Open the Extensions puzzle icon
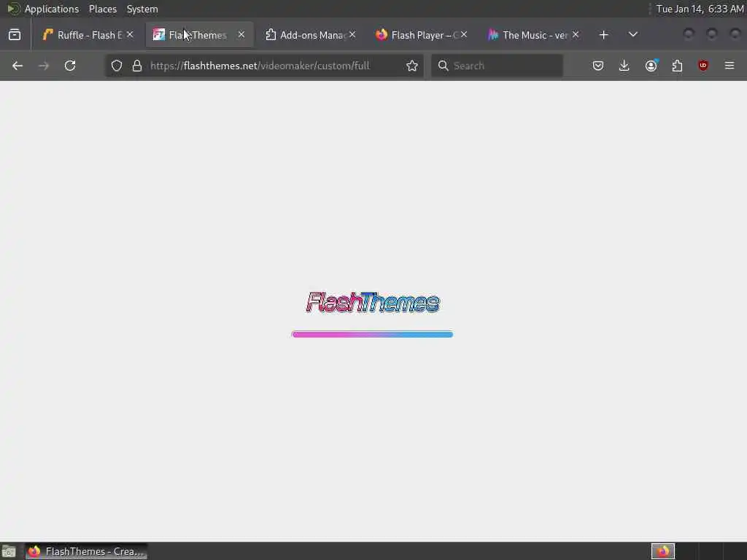 [x=677, y=66]
